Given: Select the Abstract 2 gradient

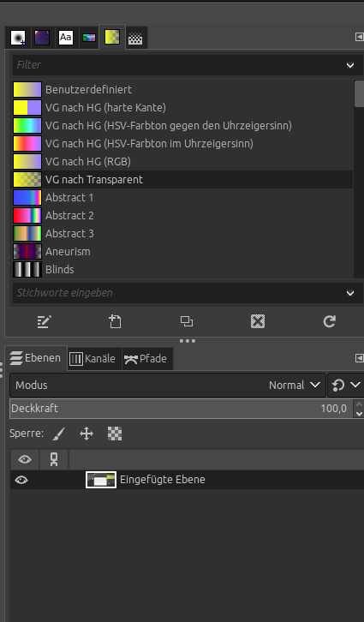Looking at the screenshot, I should [x=182, y=216].
